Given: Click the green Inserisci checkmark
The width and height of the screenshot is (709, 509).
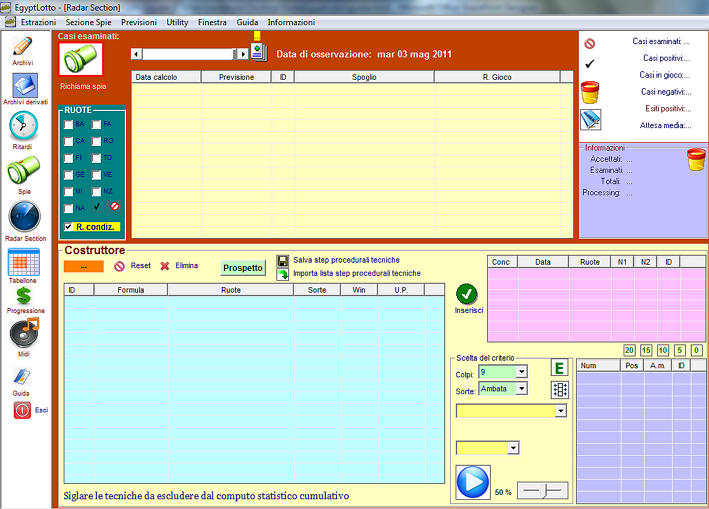Looking at the screenshot, I should pos(467,294).
